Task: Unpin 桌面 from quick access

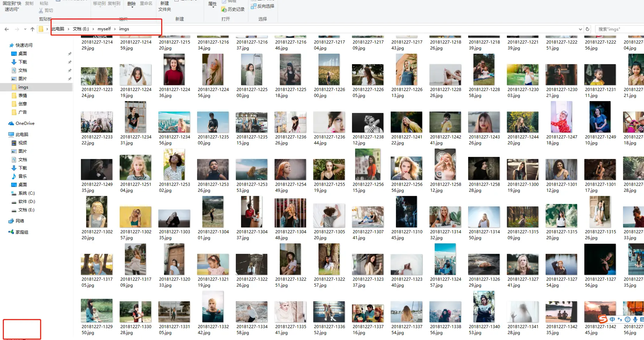Action: (x=69, y=54)
